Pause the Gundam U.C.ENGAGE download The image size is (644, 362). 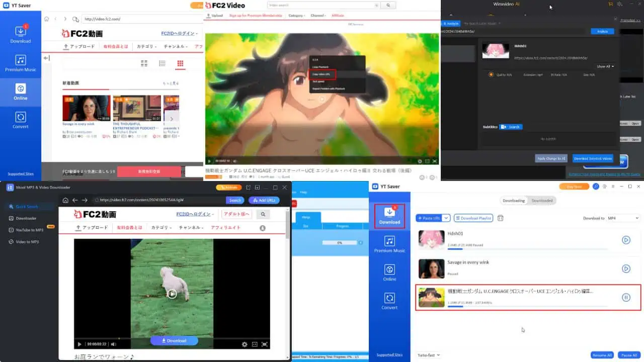pyautogui.click(x=626, y=297)
